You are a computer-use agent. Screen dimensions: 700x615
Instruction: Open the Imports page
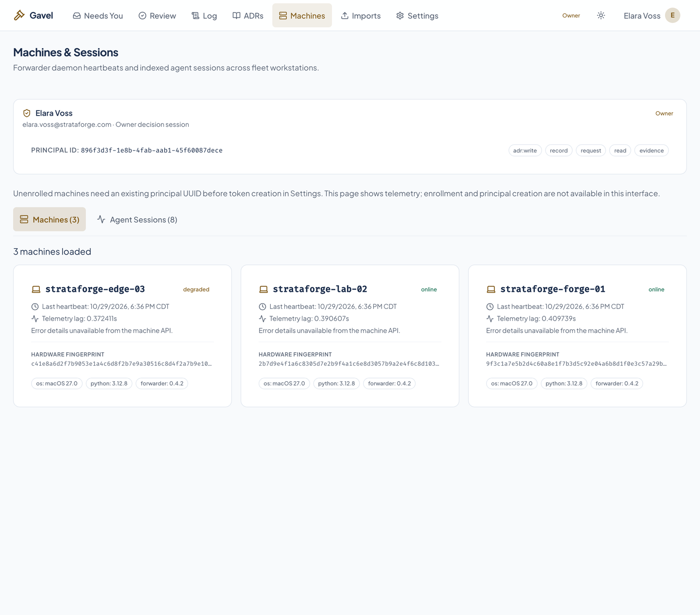(361, 16)
